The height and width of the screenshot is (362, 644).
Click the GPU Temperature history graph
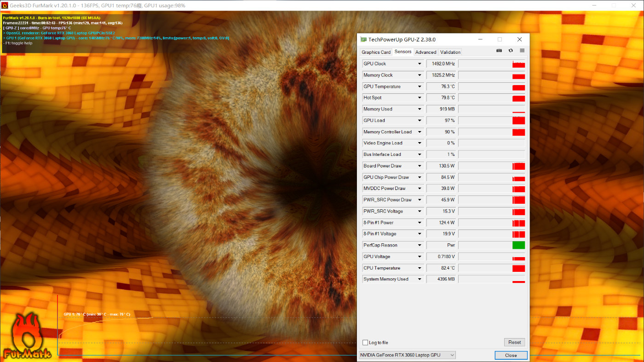pyautogui.click(x=492, y=86)
